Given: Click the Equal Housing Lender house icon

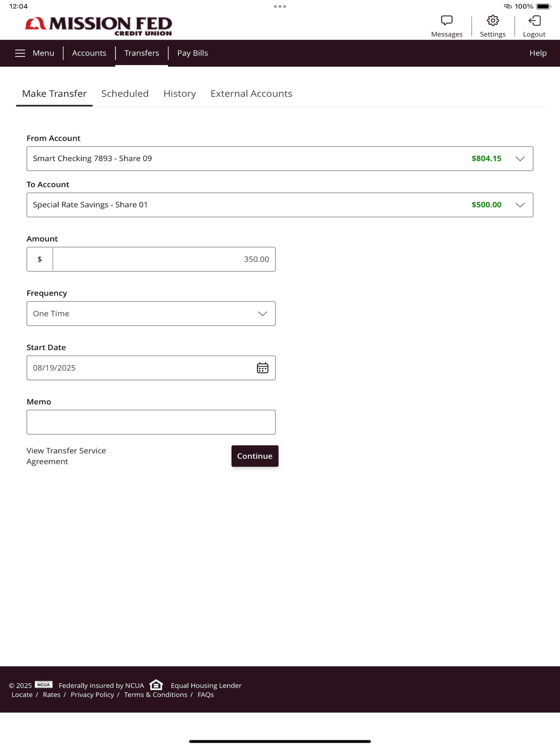Looking at the screenshot, I should [156, 685].
